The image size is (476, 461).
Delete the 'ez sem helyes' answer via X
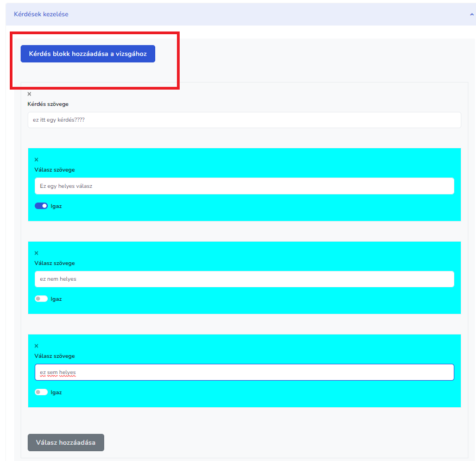[36, 346]
